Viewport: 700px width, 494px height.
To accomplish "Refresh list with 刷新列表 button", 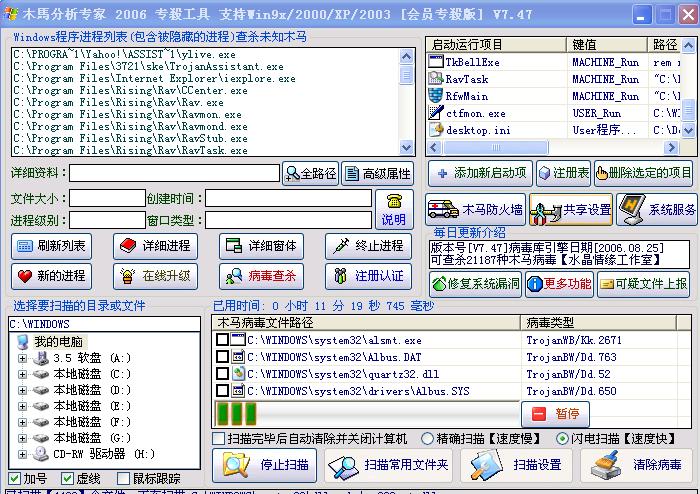I will (x=51, y=246).
